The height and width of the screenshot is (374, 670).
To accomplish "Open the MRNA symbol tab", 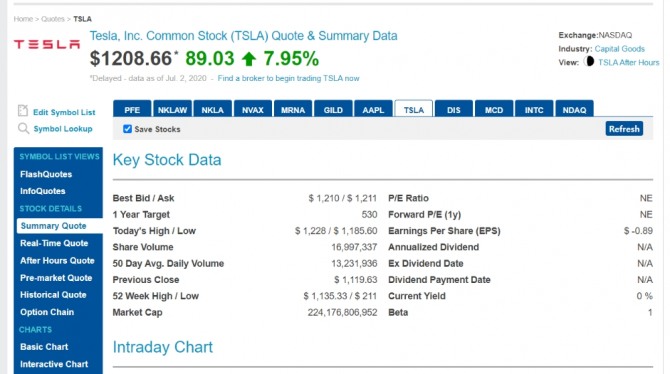I will (x=293, y=109).
